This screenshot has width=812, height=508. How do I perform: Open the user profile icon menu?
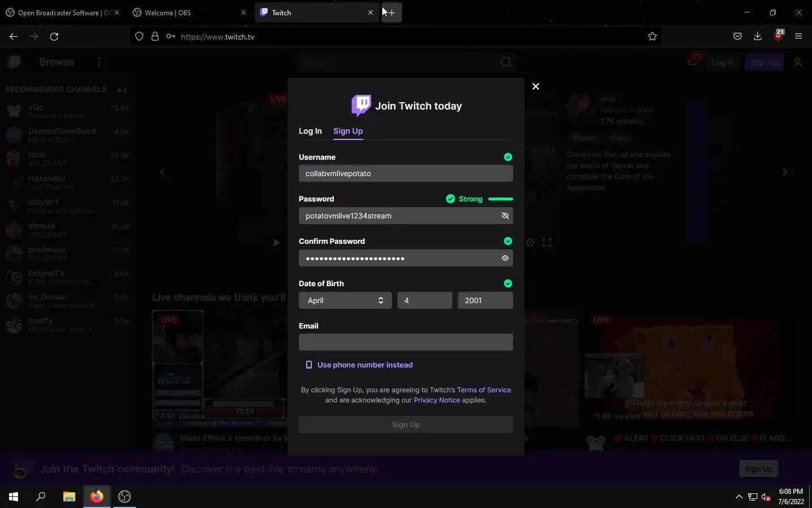point(798,62)
